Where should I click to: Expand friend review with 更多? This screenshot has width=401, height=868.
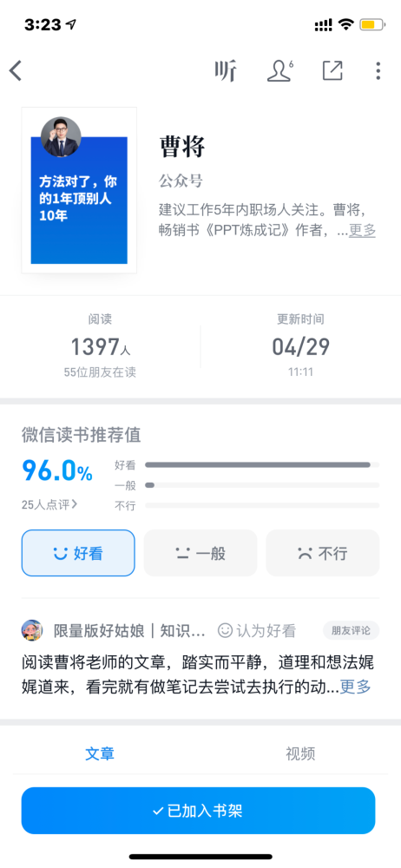tap(355, 687)
